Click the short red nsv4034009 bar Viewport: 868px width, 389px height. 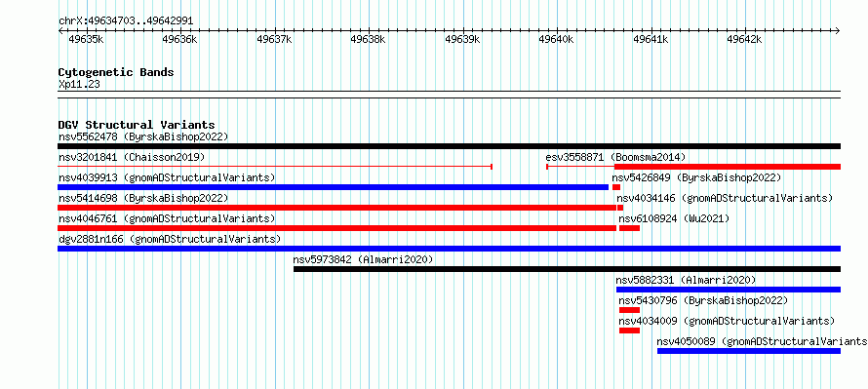(x=629, y=331)
